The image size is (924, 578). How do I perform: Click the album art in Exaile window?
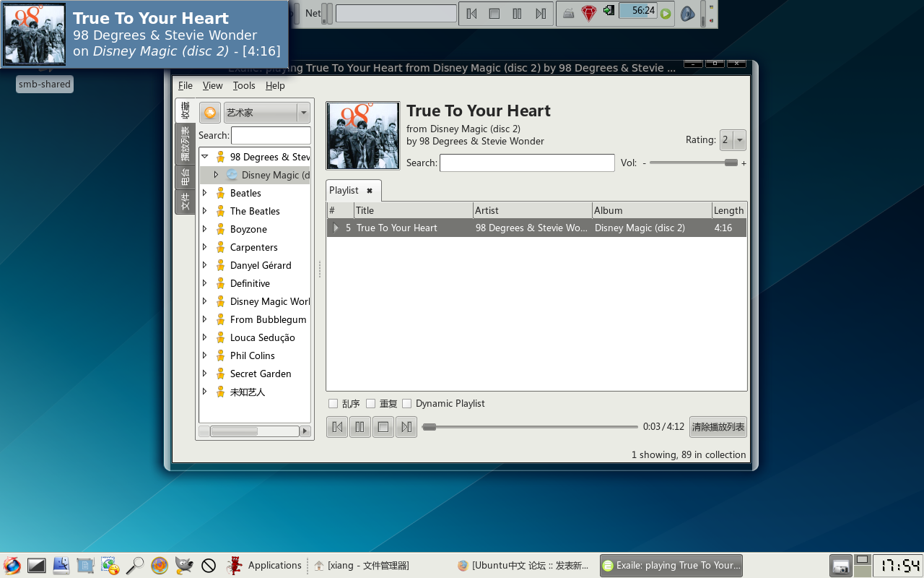363,135
